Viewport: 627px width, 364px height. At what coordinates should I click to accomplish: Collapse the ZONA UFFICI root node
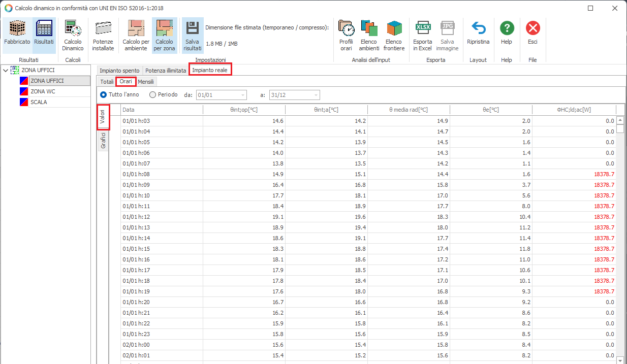click(6, 70)
